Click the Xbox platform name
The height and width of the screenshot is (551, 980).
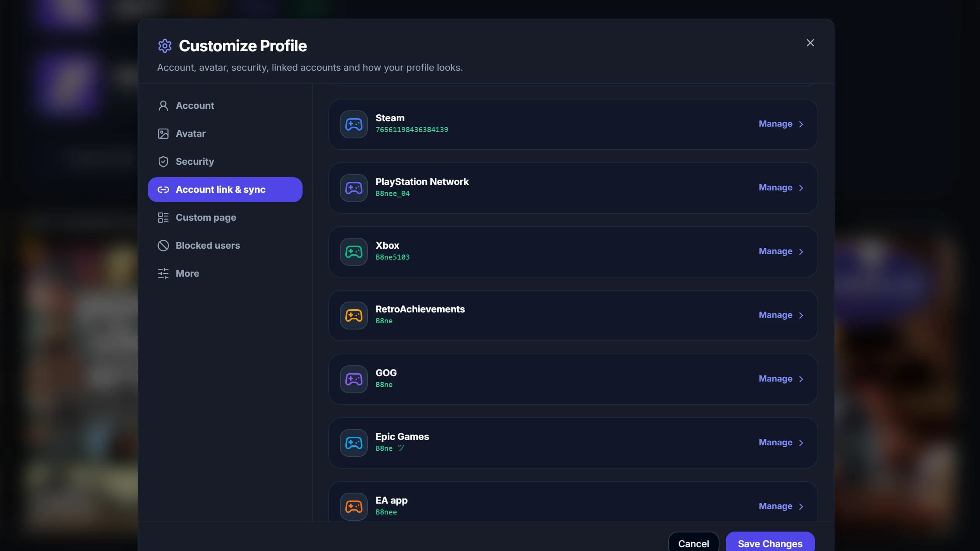pos(387,246)
